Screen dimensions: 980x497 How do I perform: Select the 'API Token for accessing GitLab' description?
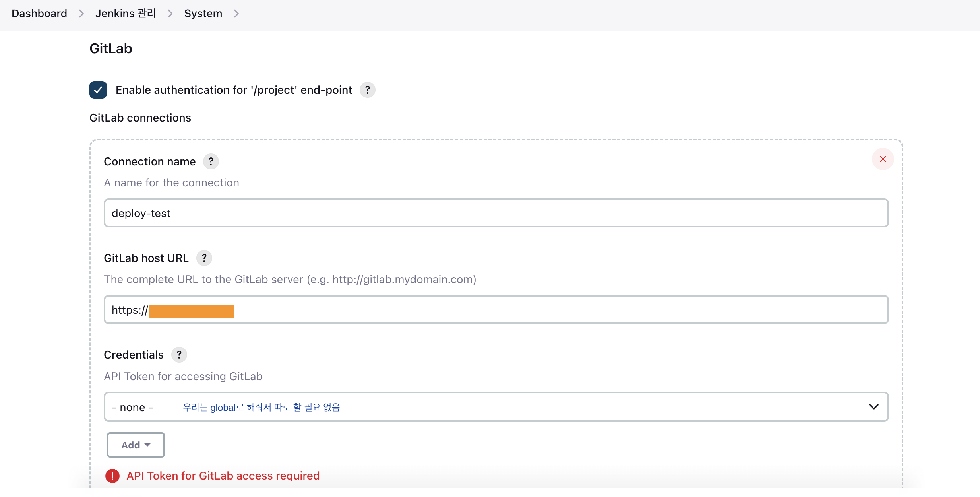coord(183,376)
